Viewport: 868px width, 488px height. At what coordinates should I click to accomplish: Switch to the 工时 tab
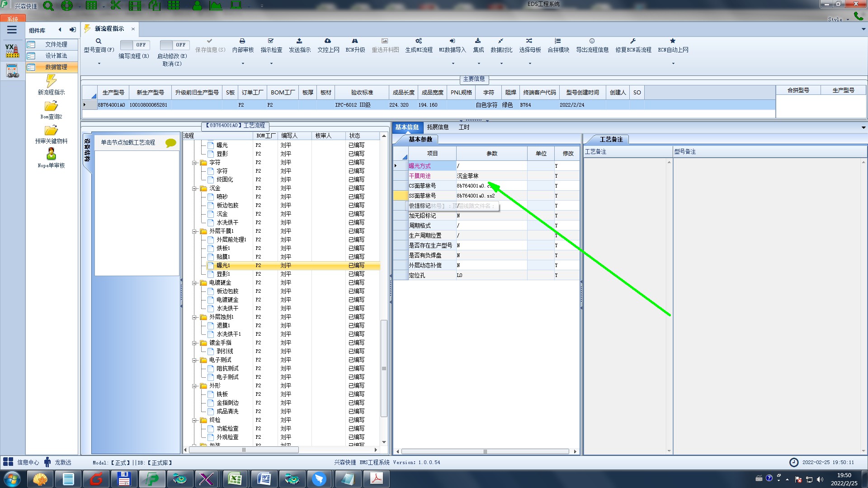(x=464, y=127)
